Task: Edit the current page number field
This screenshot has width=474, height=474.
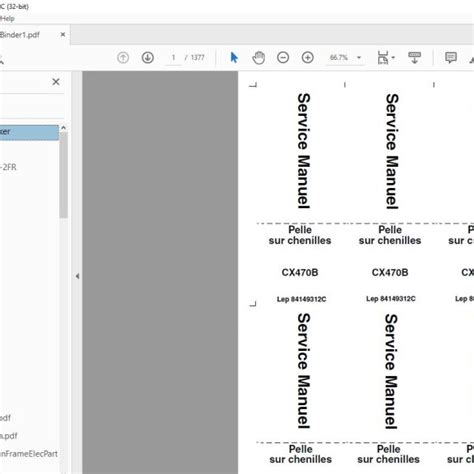Action: click(x=173, y=58)
